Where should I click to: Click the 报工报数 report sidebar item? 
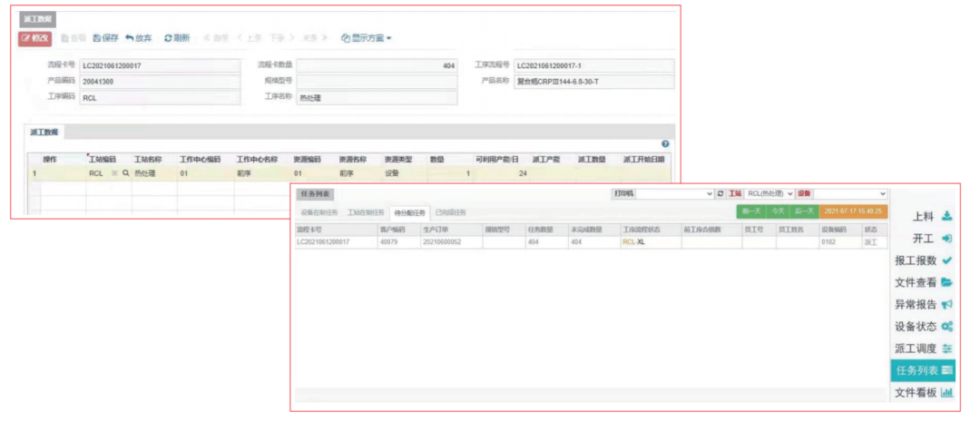[924, 260]
